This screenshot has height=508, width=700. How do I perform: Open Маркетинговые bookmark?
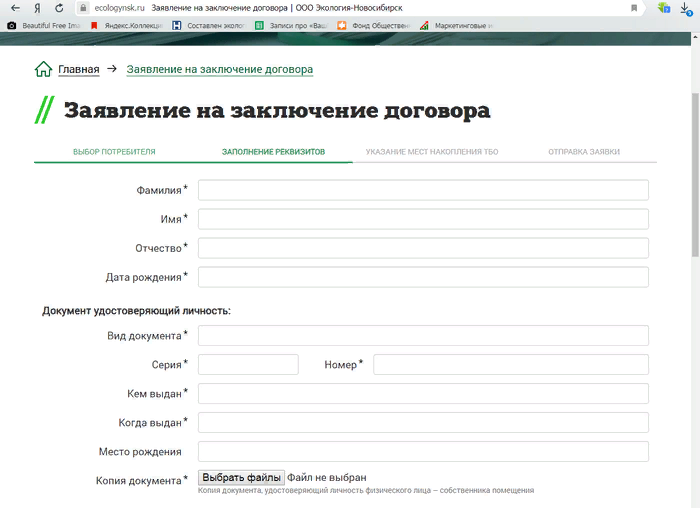pyautogui.click(x=456, y=26)
